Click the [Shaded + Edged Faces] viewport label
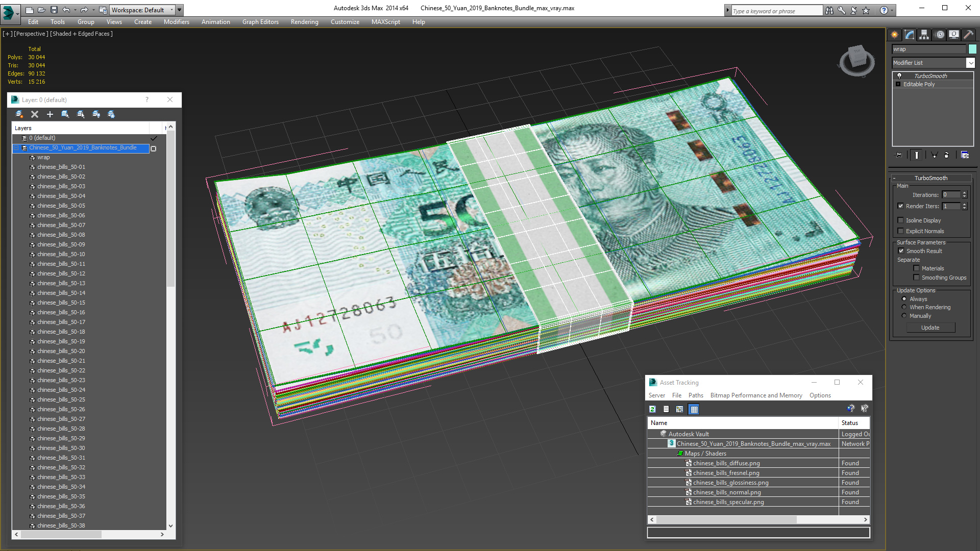This screenshot has height=551, width=980. tap(81, 34)
